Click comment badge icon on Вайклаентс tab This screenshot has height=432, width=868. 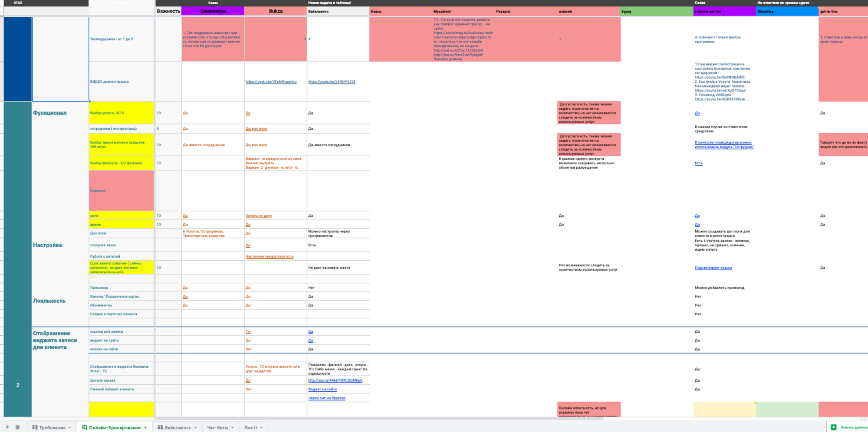pyautogui.click(x=160, y=428)
